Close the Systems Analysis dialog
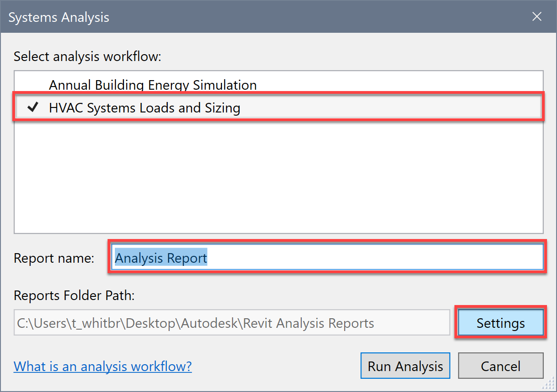Viewport: 557px width, 392px height. [537, 17]
